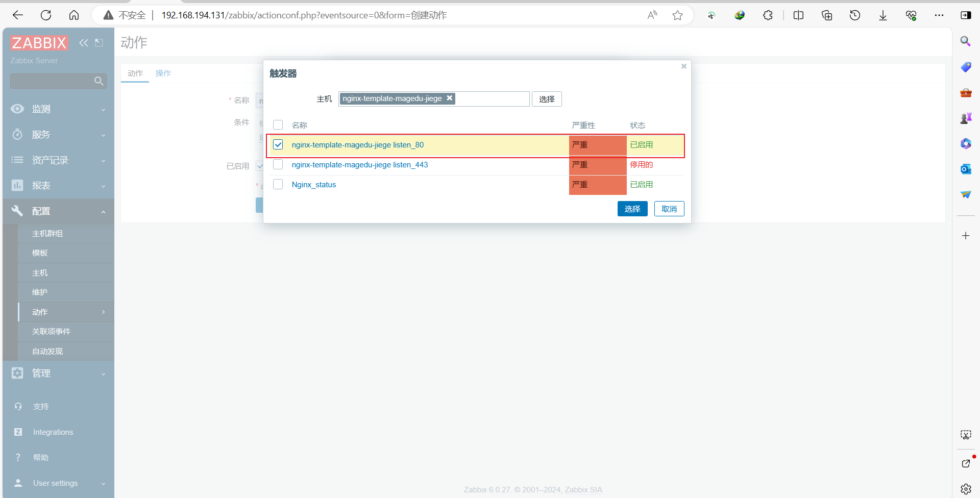Open browser downloads icon
The height and width of the screenshot is (498, 980).
[x=883, y=15]
